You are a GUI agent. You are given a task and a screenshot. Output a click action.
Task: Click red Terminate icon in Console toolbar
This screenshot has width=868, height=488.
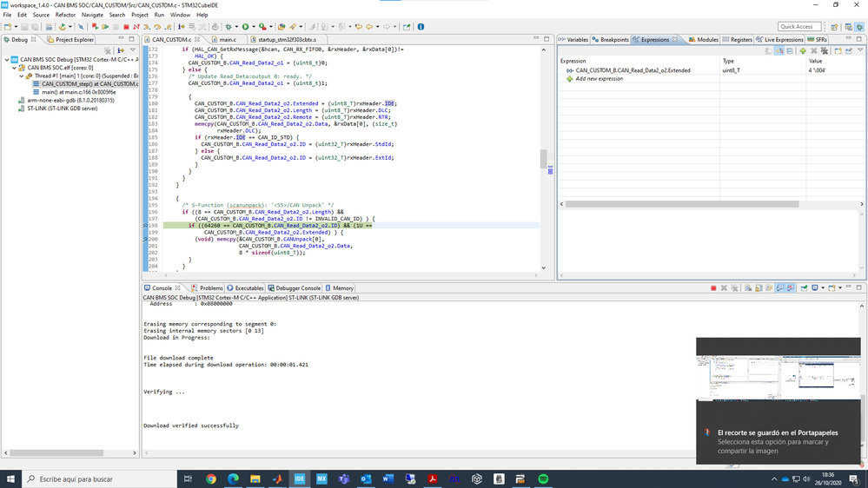[x=713, y=287]
